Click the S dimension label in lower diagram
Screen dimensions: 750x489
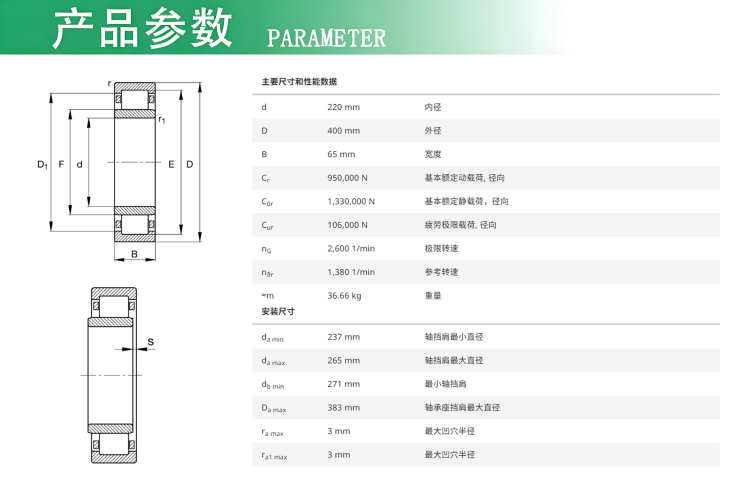(150, 343)
